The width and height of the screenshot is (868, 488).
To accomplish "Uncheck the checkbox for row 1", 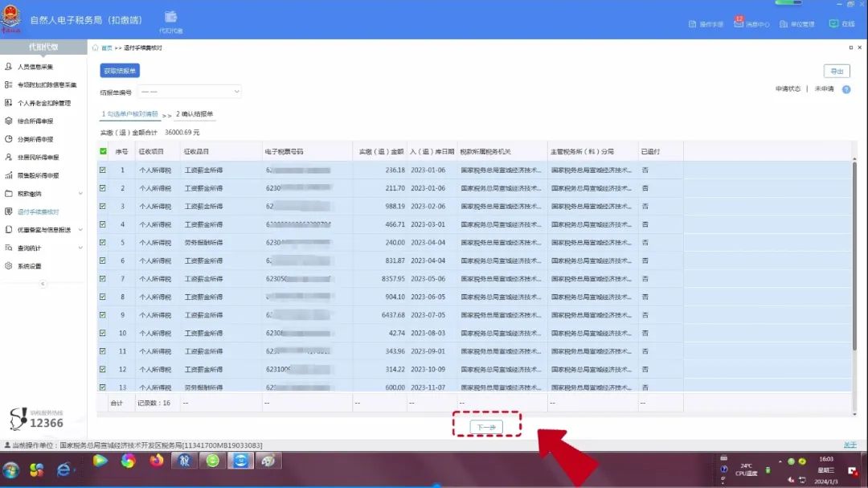I will (103, 170).
